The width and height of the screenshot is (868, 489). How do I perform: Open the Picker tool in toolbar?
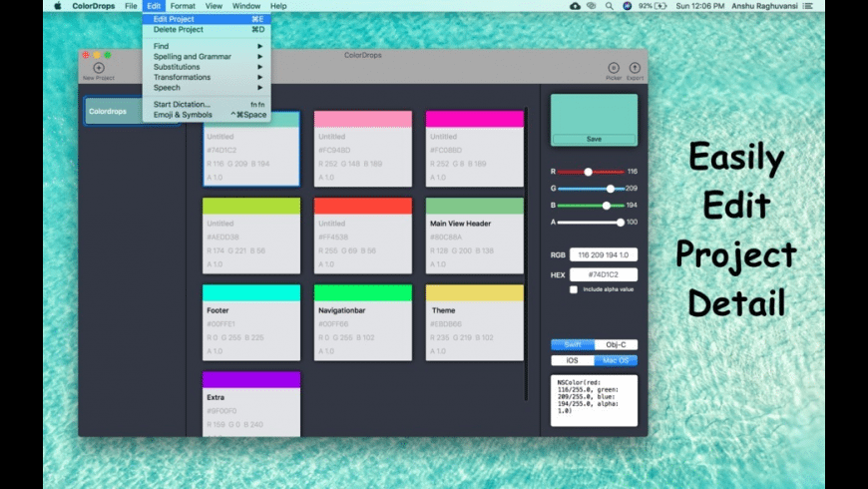tap(614, 68)
